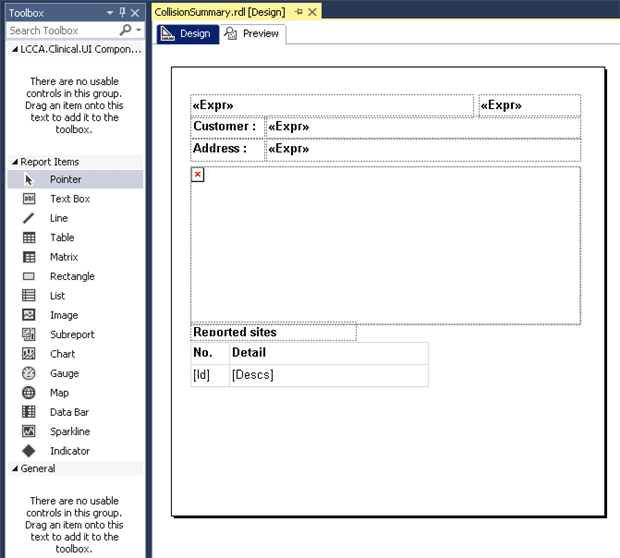This screenshot has width=620, height=558.
Task: Pick the Table report item
Action: pos(62,238)
